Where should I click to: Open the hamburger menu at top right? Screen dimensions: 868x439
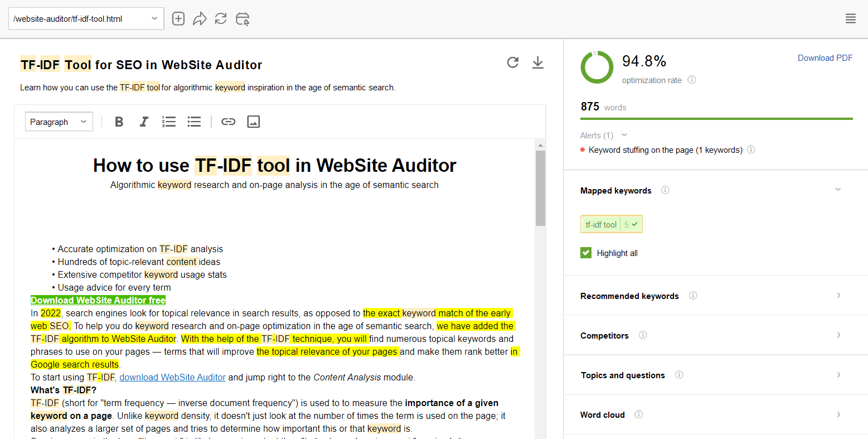click(850, 18)
